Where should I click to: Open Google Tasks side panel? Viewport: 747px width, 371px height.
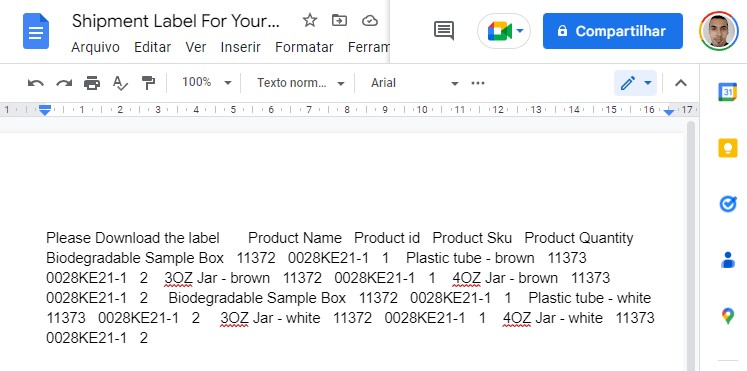pos(727,204)
